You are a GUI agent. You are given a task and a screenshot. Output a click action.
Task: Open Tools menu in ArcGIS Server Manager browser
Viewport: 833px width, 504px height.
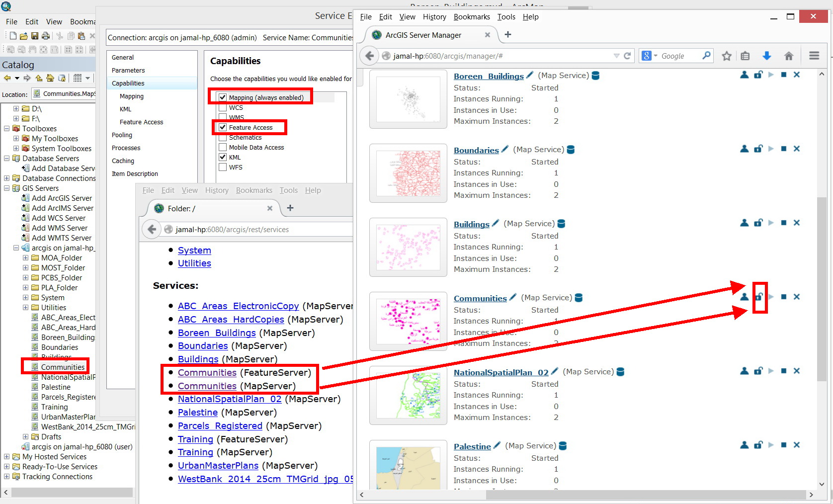tap(506, 17)
